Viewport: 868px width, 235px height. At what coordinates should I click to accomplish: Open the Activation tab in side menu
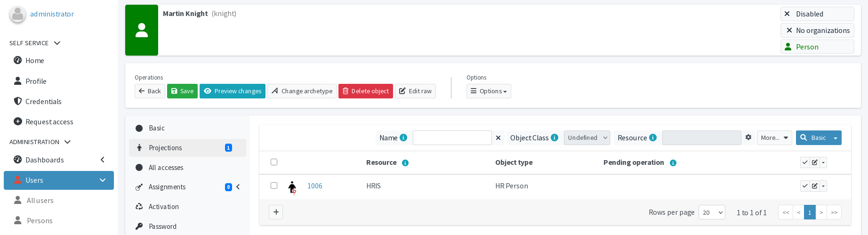click(163, 206)
